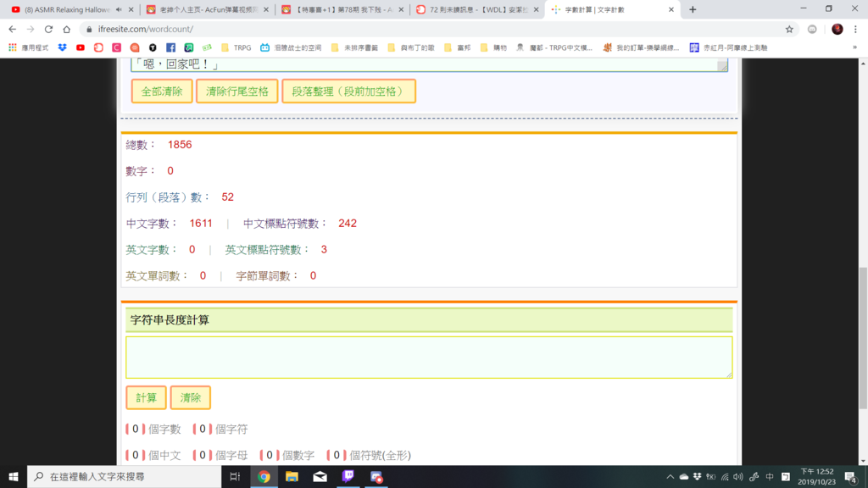Open the browser home page
The height and width of the screenshot is (488, 868).
click(66, 30)
